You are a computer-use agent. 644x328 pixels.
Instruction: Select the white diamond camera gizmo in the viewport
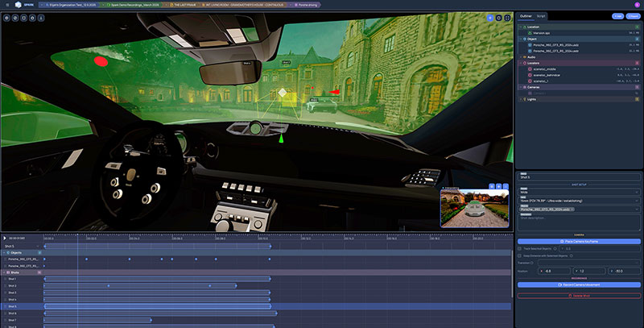(283, 93)
